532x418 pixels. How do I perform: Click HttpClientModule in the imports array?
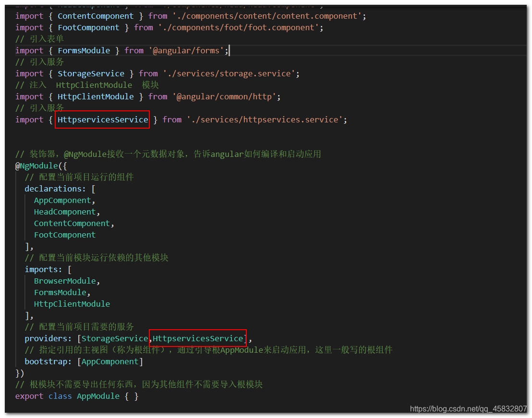72,304
